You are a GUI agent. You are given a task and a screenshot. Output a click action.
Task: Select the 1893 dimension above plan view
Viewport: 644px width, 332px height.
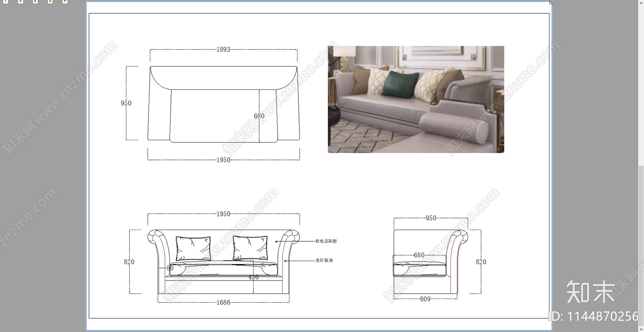click(223, 50)
